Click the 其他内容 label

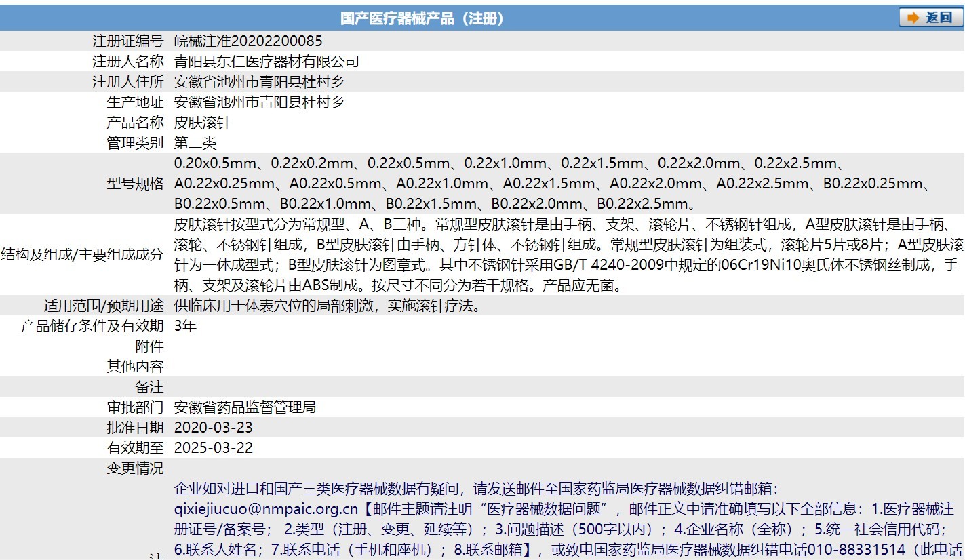click(x=135, y=367)
